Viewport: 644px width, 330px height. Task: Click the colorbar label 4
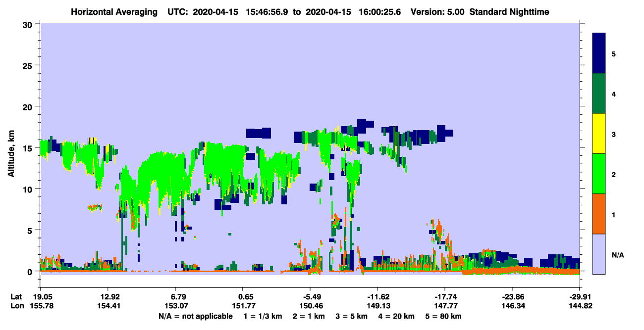[613, 94]
